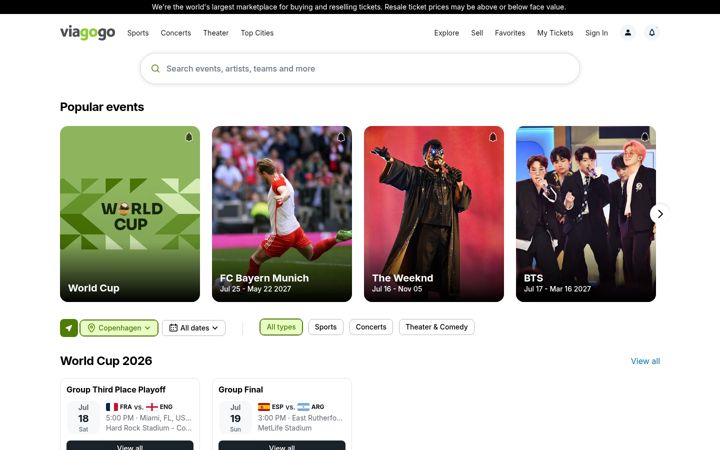Toggle alert bell on World Cup card
The image size is (720, 450).
[x=189, y=137]
